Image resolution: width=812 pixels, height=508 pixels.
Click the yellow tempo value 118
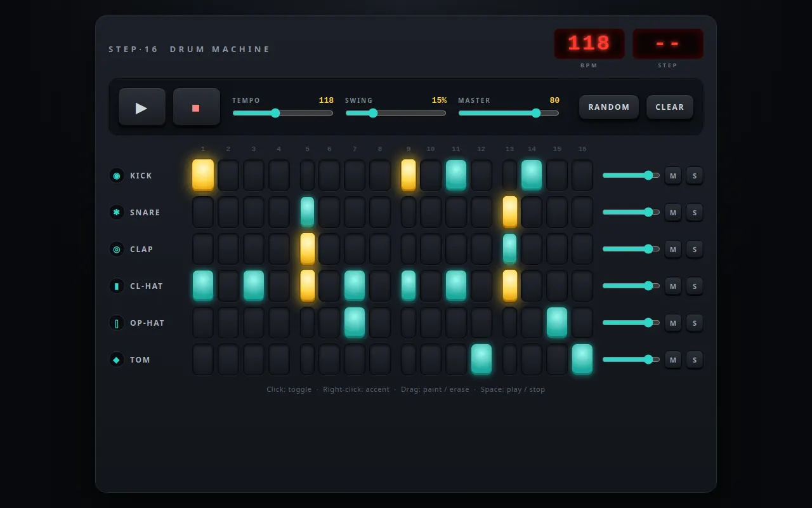click(x=326, y=100)
